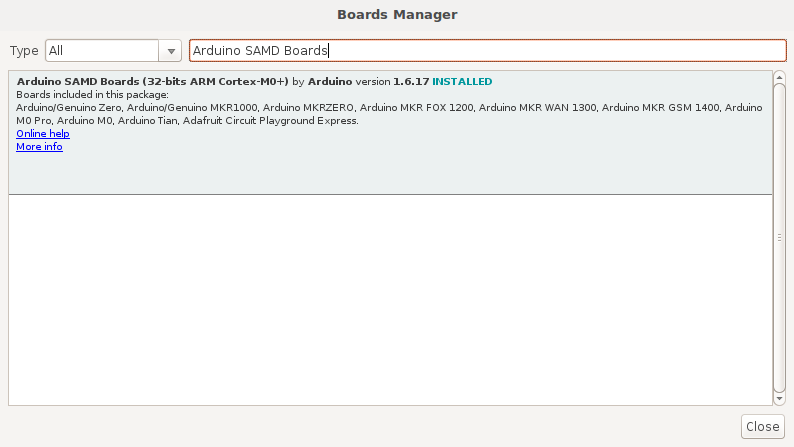The image size is (794, 447).
Task: Close the Boards Manager with Close button
Action: (x=763, y=426)
